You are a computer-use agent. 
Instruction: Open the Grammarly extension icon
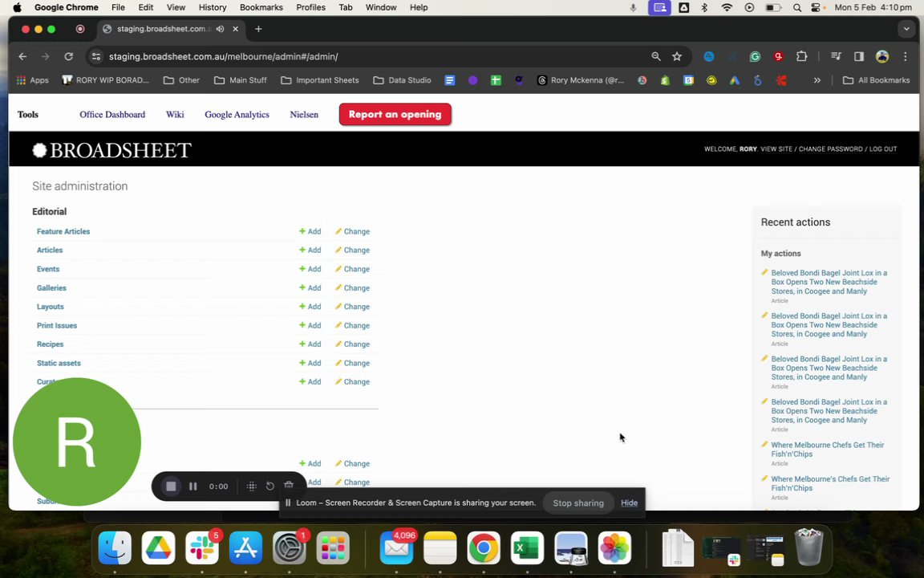tap(755, 57)
